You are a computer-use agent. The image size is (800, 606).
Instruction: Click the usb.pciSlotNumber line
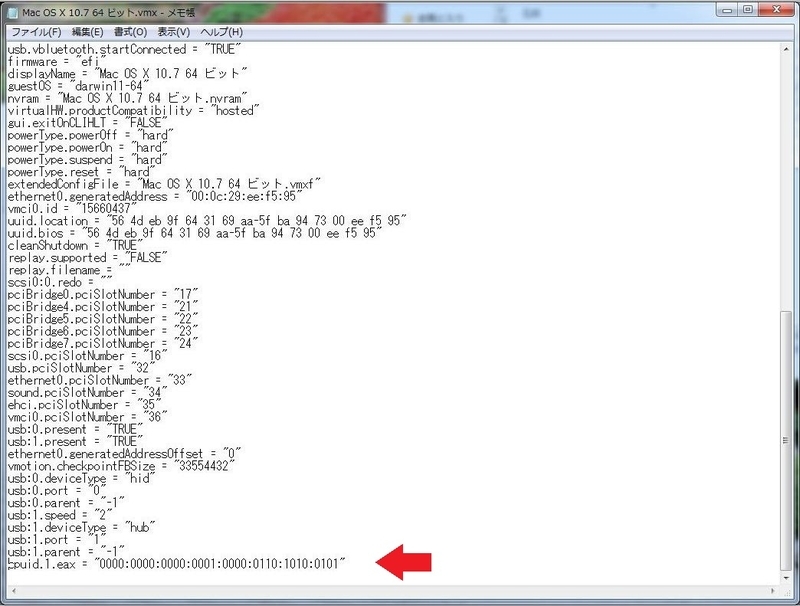82,368
